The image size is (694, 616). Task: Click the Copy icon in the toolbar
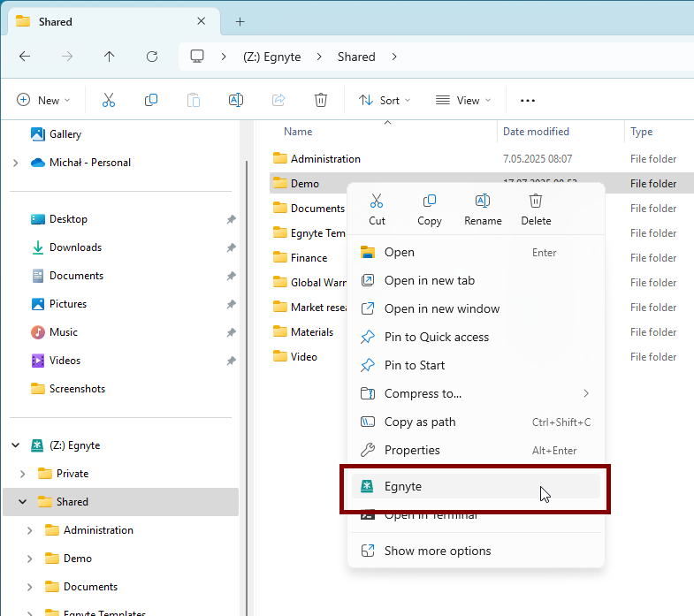pyautogui.click(x=151, y=100)
